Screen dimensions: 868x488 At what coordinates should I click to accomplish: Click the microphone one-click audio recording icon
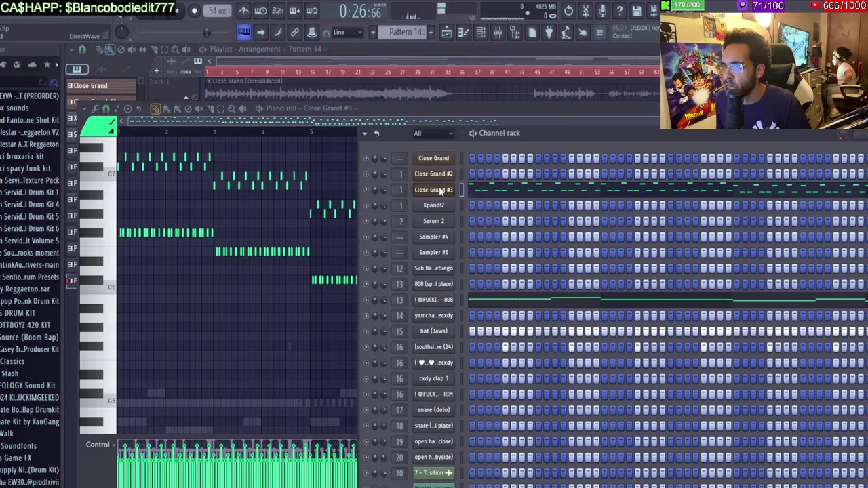[602, 11]
